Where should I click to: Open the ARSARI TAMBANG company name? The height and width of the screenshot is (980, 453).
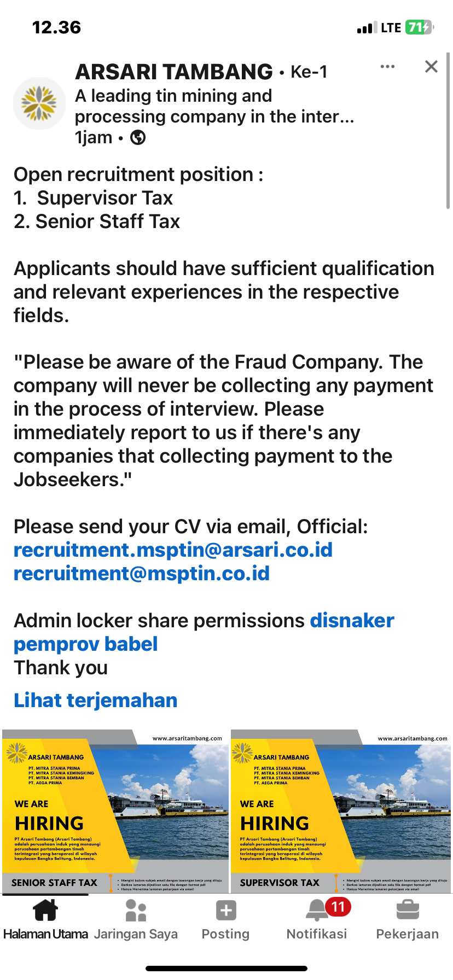[174, 72]
